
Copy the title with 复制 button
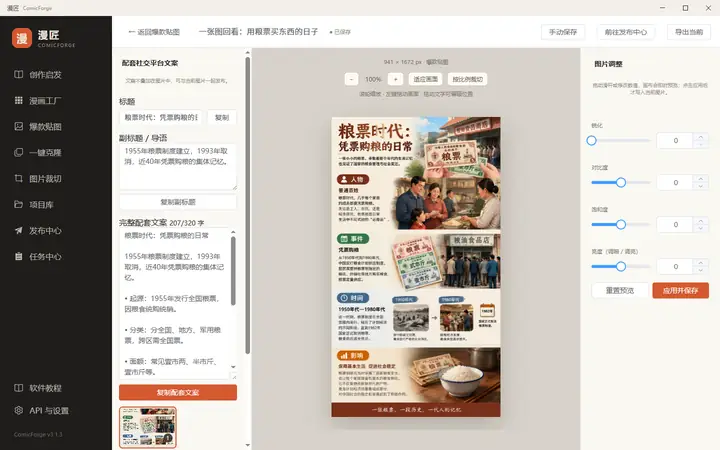[x=222, y=118]
